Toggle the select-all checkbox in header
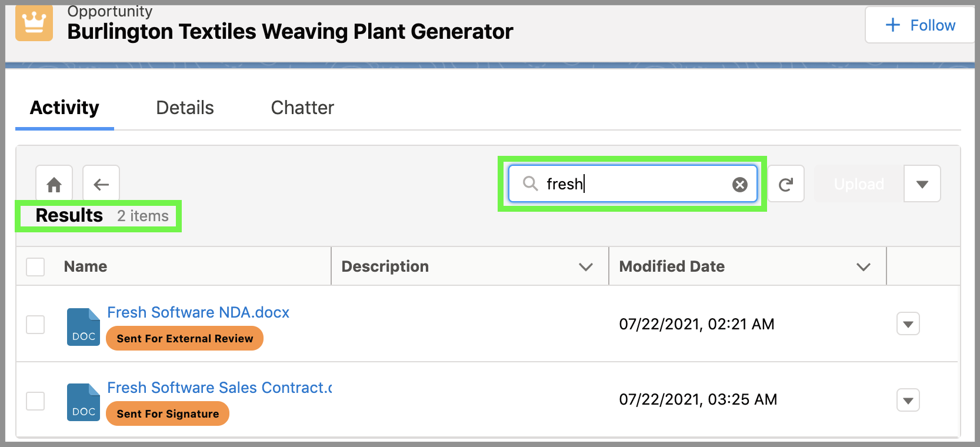This screenshot has width=980, height=447. pos(35,266)
